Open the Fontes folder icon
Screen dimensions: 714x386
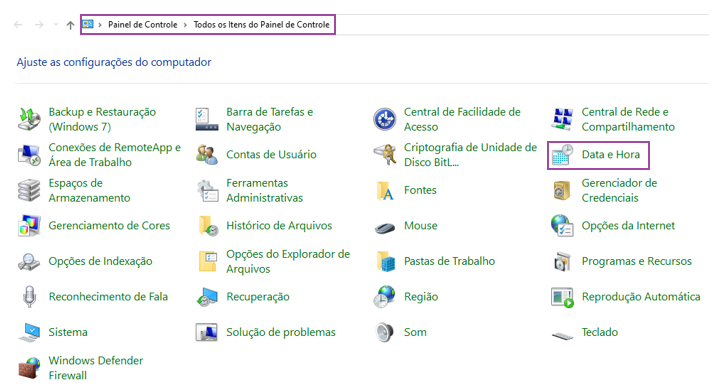385,190
